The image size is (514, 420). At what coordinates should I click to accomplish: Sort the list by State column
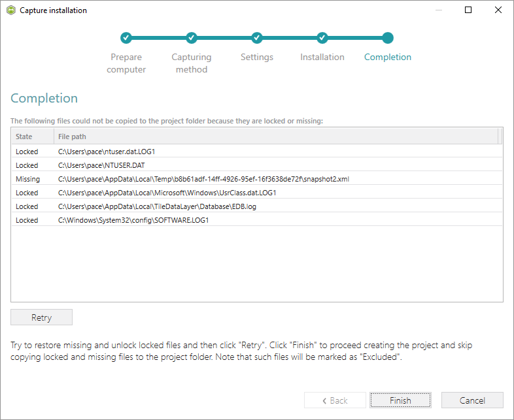[x=33, y=137]
